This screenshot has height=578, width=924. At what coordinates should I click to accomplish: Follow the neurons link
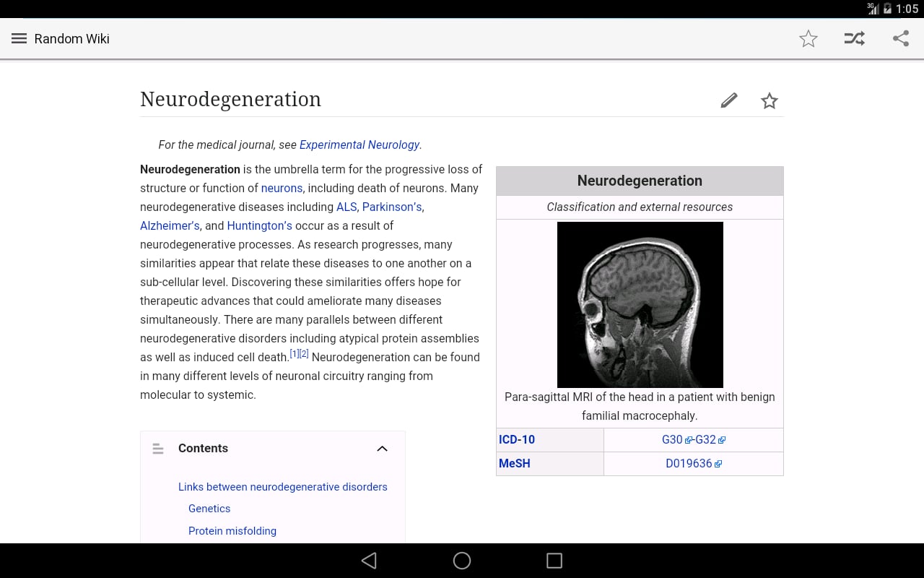pyautogui.click(x=282, y=188)
